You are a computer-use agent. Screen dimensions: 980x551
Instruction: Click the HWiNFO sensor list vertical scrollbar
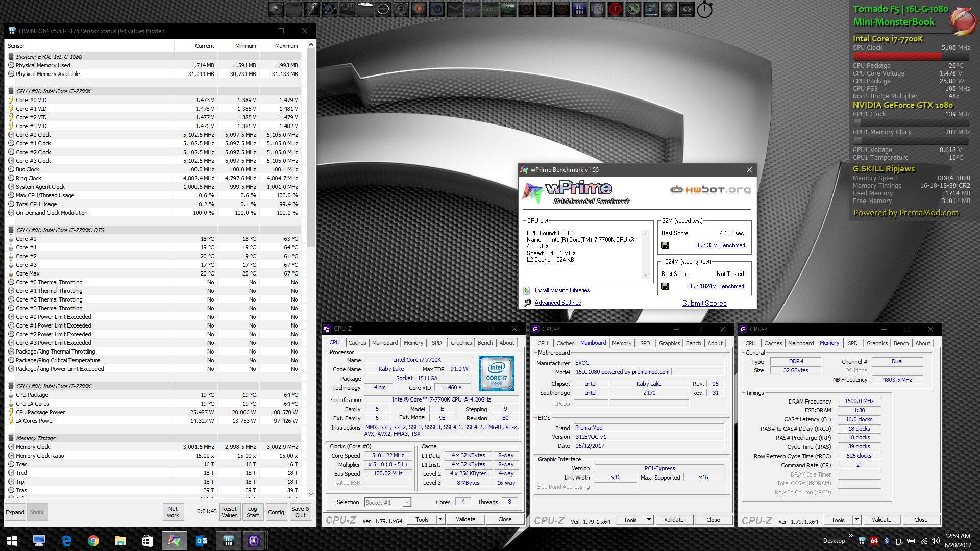click(311, 148)
